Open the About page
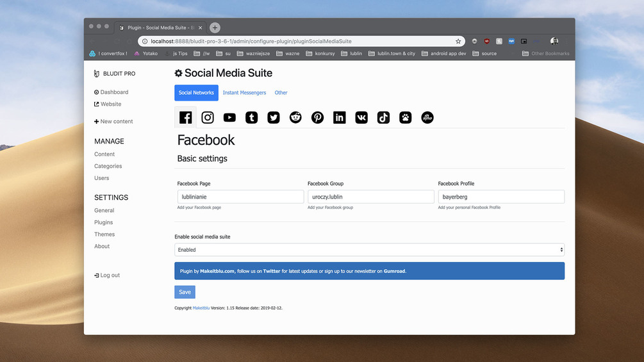644x362 pixels. tap(102, 246)
